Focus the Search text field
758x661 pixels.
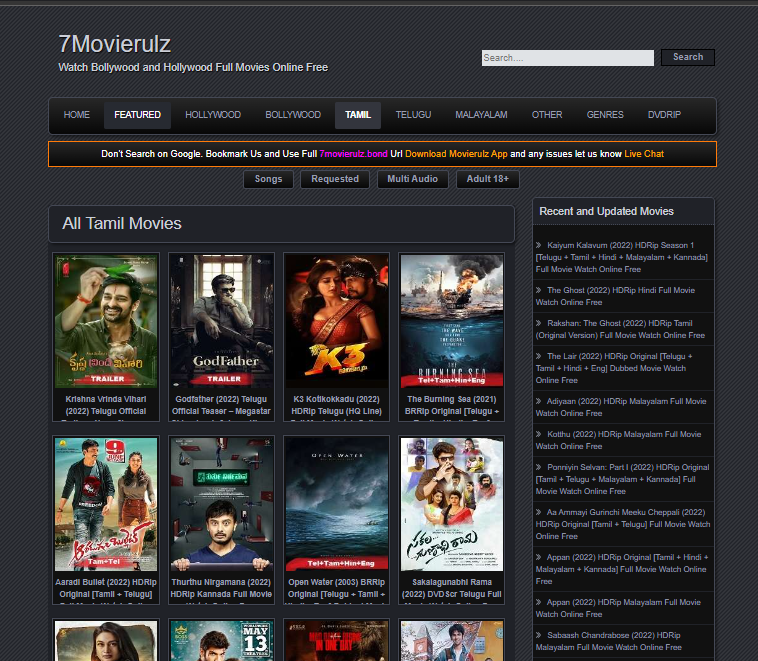pyautogui.click(x=568, y=58)
